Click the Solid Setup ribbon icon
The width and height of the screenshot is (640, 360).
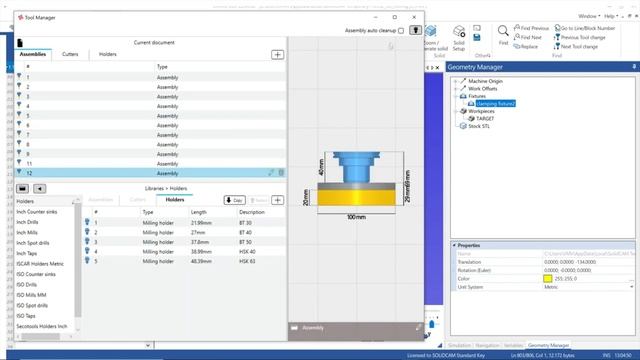pyautogui.click(x=459, y=38)
